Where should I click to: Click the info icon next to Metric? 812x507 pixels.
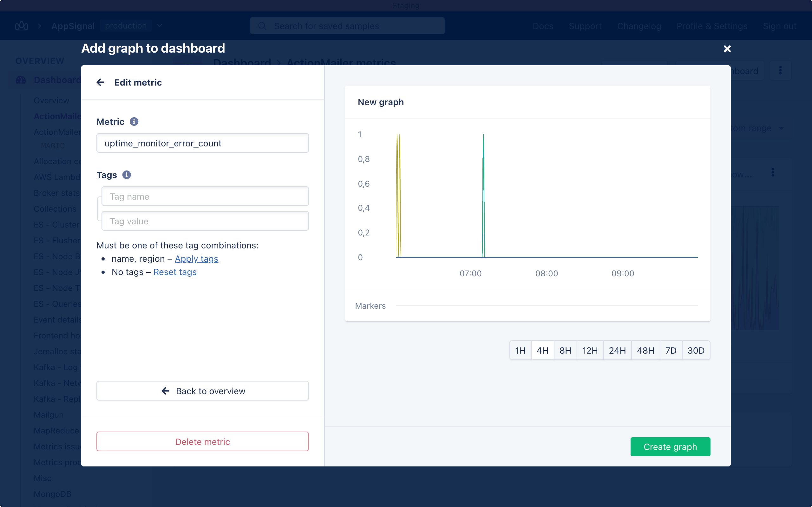[x=134, y=122]
